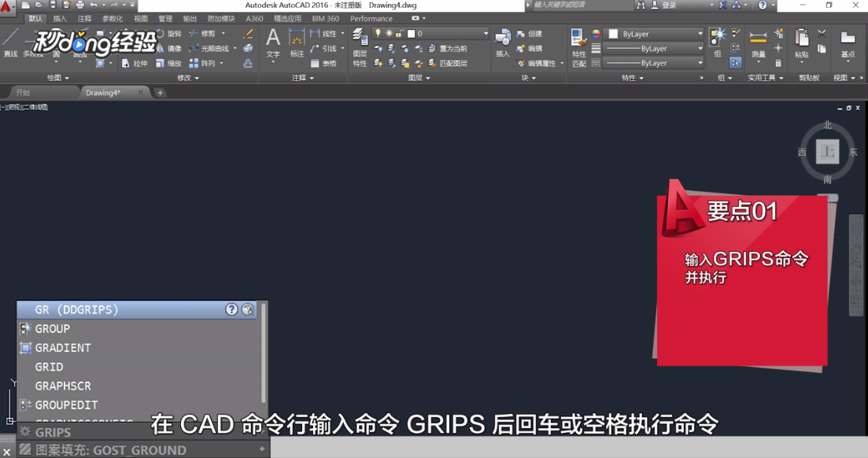This screenshot has height=458, width=868.
Task: Click the Undo arrow icon
Action: [94, 5]
